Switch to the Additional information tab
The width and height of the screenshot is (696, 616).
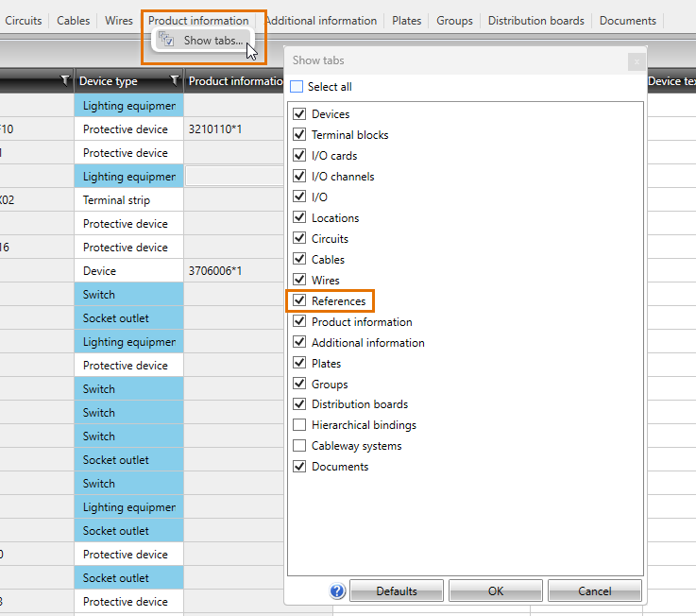(321, 20)
